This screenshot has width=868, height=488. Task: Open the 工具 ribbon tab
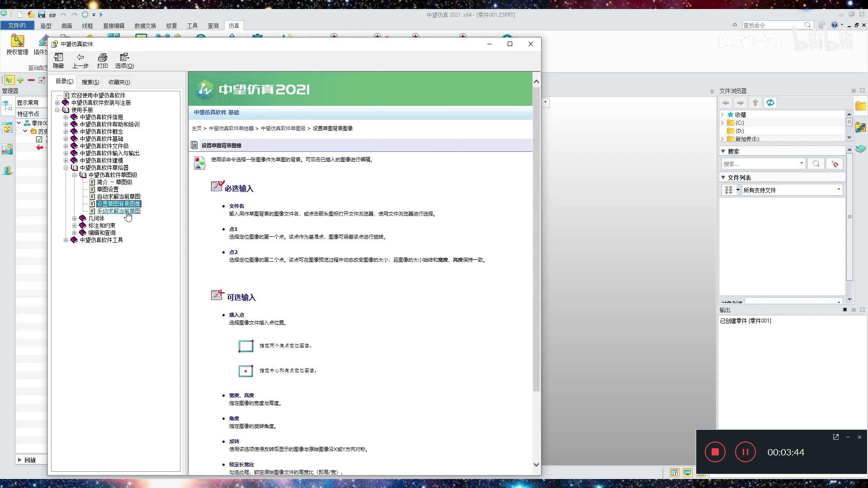pos(192,26)
